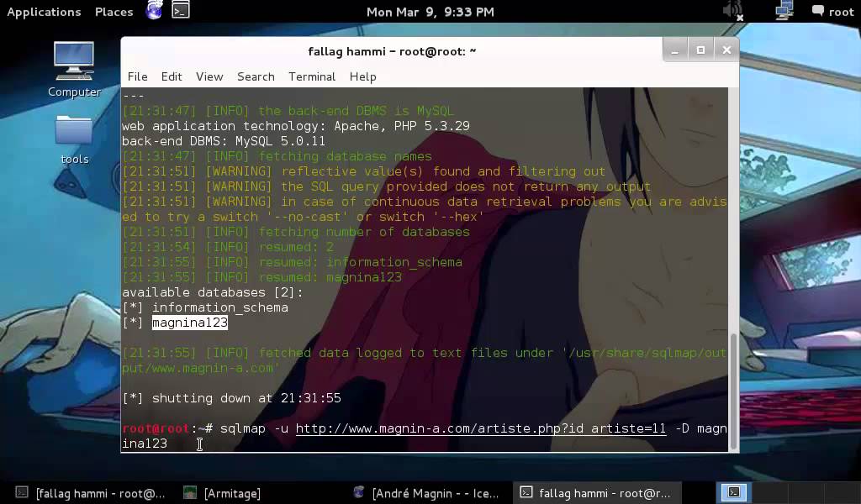Viewport: 861px width, 504px height.
Task: Minimize the fallag hammi terminal window
Action: point(675,50)
